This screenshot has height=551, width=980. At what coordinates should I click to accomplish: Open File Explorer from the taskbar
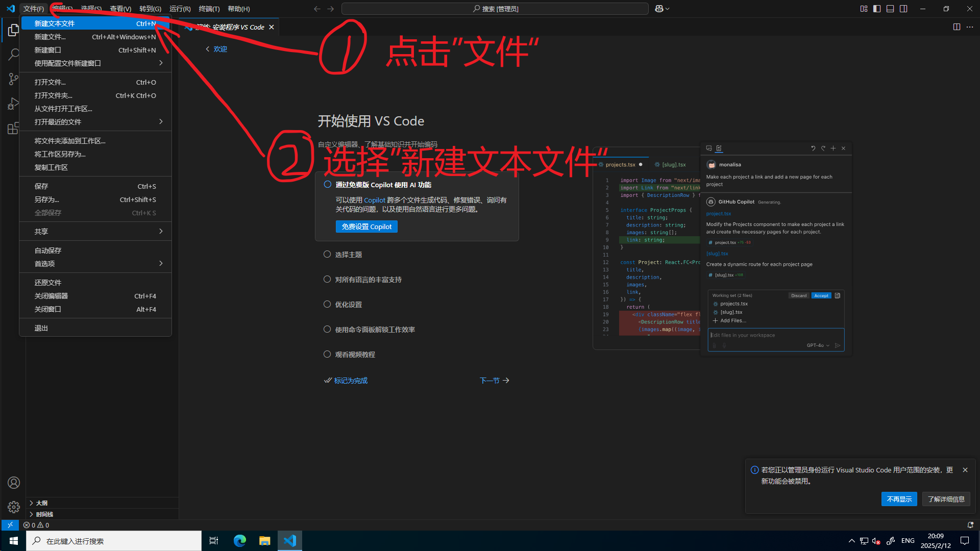(x=264, y=541)
